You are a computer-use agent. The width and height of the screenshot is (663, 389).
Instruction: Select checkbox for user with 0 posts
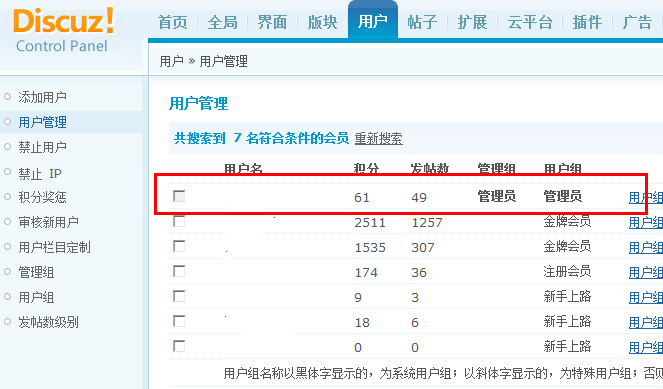tap(179, 346)
